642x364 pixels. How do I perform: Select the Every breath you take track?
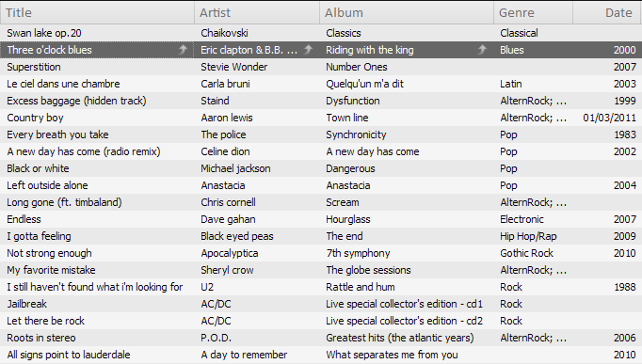coord(321,135)
